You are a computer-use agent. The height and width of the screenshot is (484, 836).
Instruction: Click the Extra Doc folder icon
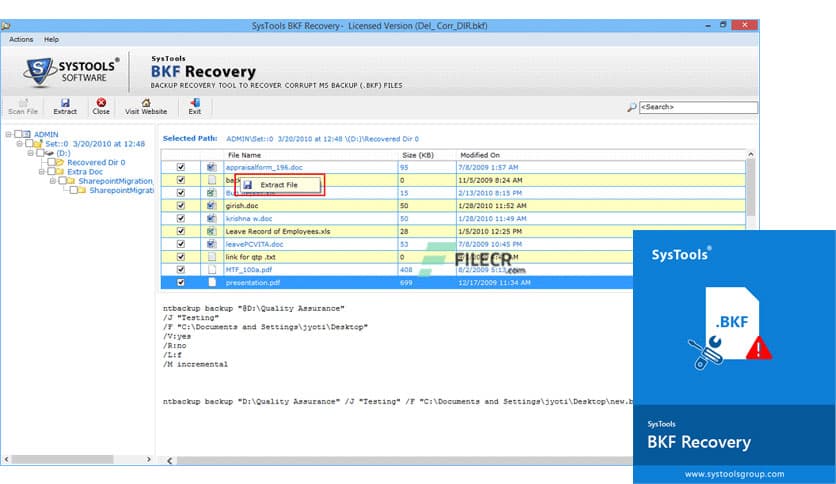60,172
